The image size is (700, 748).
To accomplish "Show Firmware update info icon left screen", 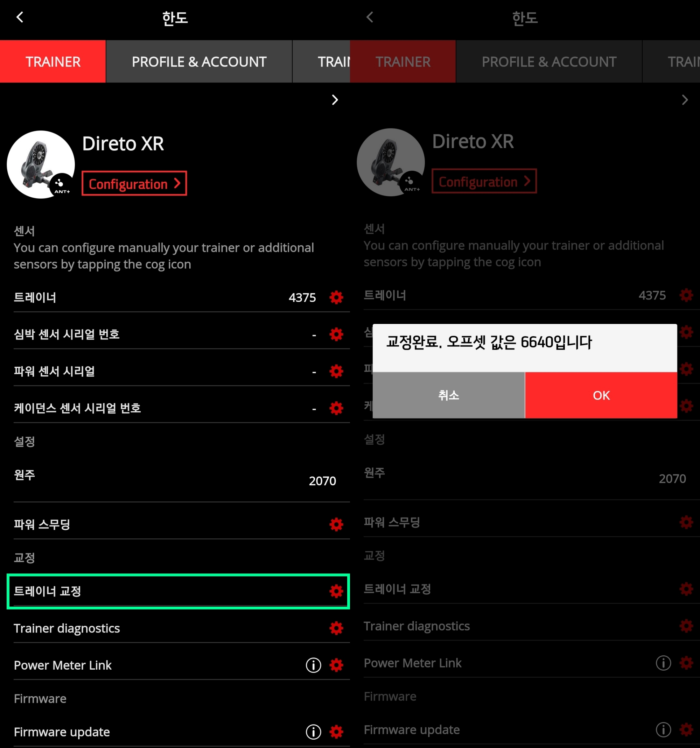I will tap(313, 732).
